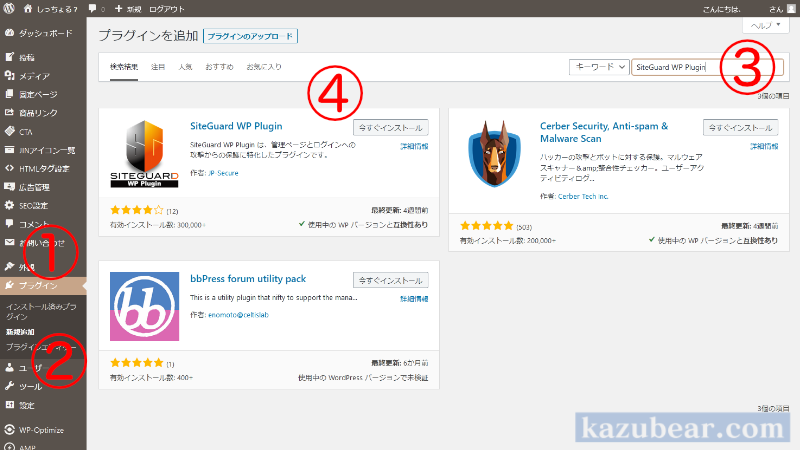Focus the plugin search input field
The height and width of the screenshot is (450, 800).
(x=707, y=67)
